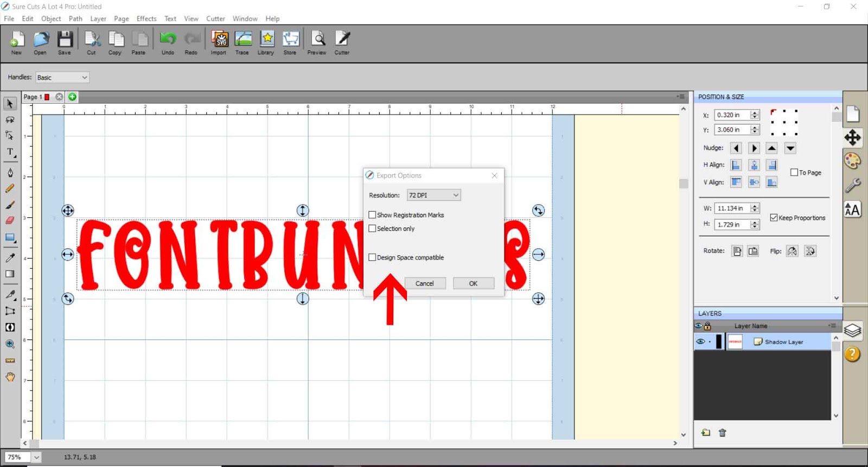Select the Zoom tool in left toolbar

(x=10, y=344)
